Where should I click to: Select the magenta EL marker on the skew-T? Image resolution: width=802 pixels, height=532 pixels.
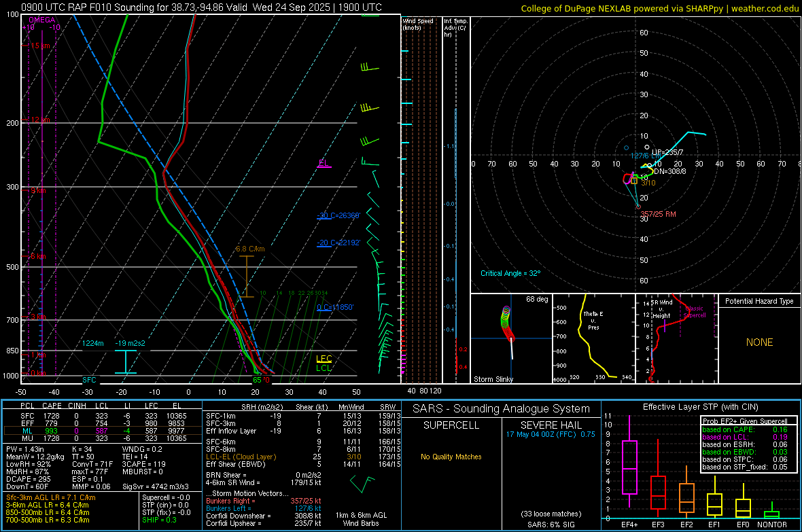click(x=324, y=163)
